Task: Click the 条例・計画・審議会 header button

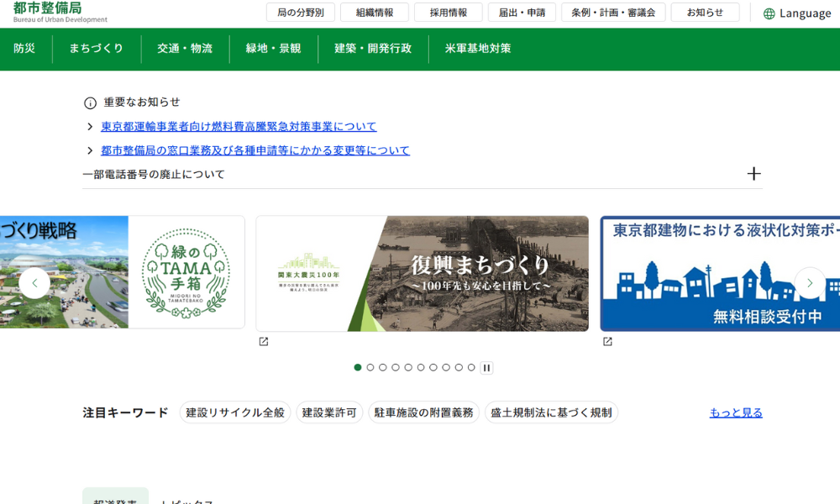Action: click(x=613, y=13)
